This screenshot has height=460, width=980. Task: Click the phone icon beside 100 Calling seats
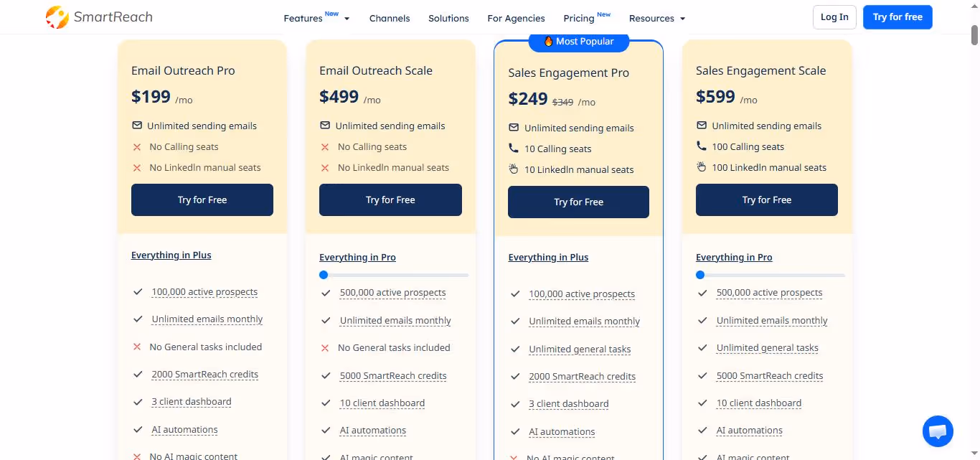[x=701, y=145]
